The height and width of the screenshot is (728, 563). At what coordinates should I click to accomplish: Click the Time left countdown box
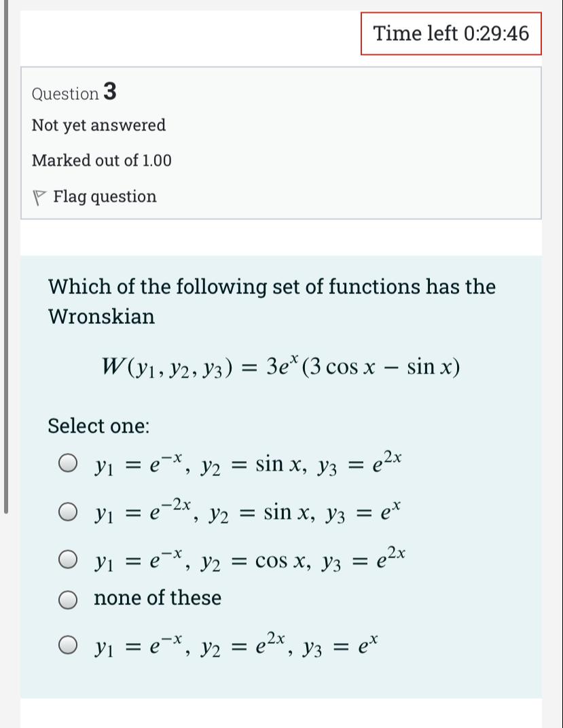click(451, 33)
